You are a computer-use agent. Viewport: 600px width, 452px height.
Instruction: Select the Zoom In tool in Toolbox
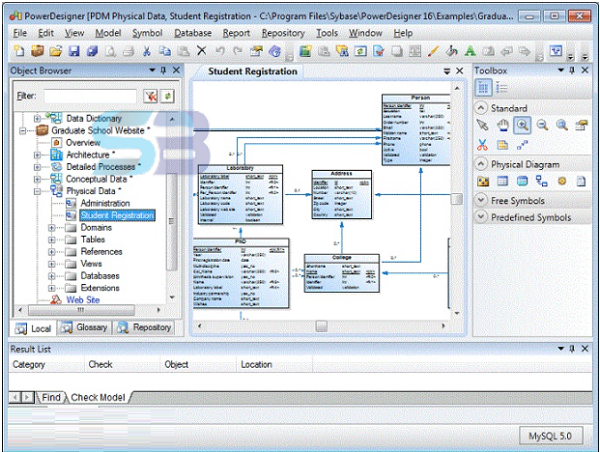coord(522,125)
